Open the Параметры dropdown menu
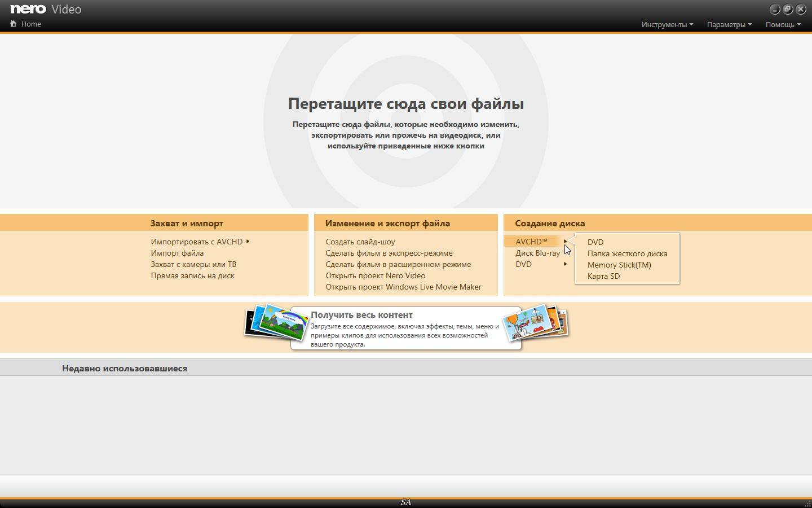The height and width of the screenshot is (508, 812). click(x=729, y=24)
